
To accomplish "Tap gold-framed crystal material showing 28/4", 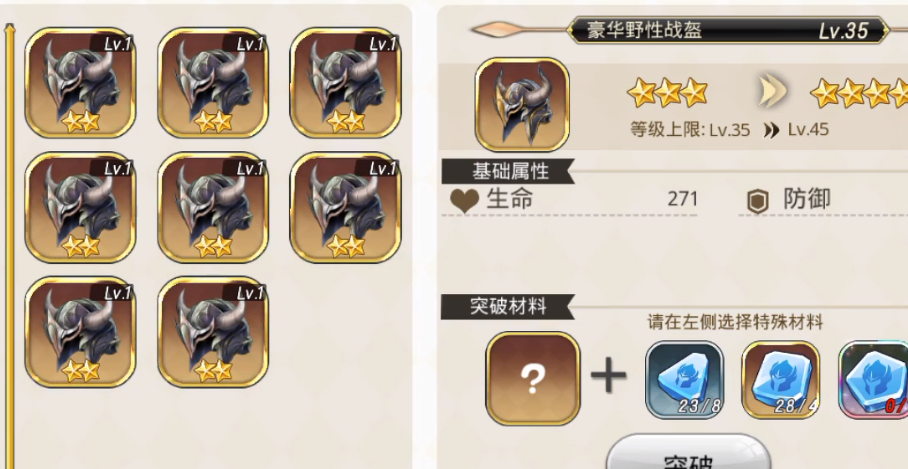I will point(781,379).
